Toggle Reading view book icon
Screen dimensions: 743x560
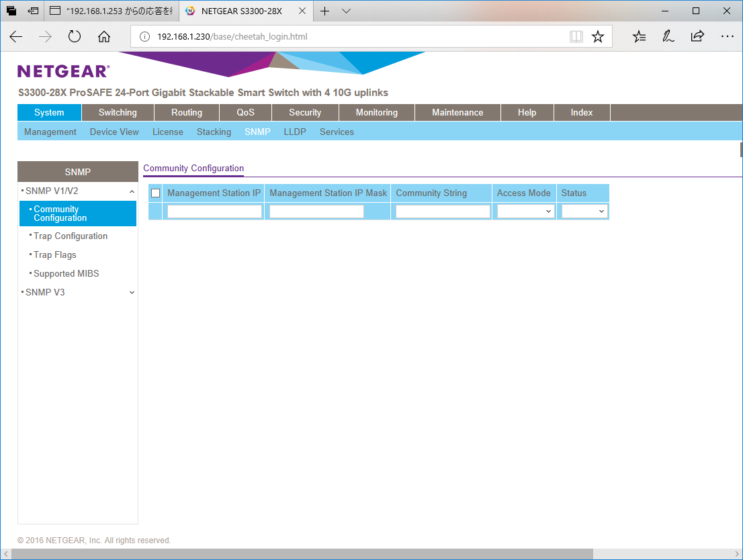tap(576, 36)
